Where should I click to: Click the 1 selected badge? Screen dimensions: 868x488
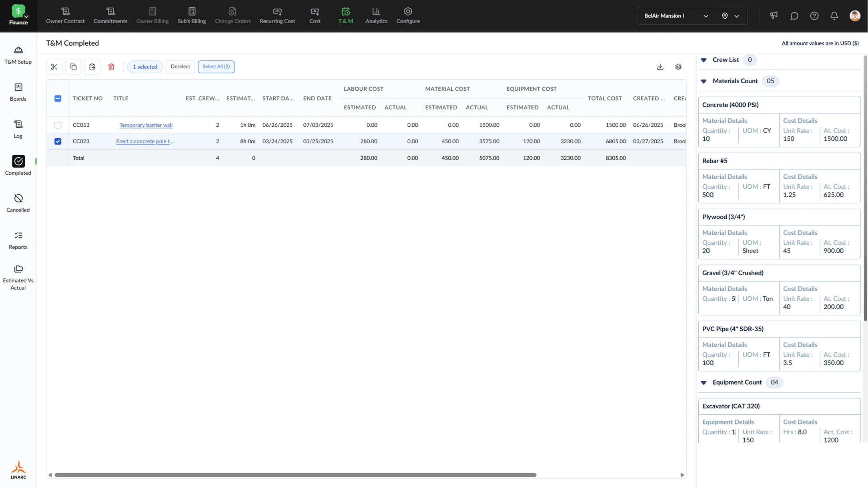coord(145,67)
